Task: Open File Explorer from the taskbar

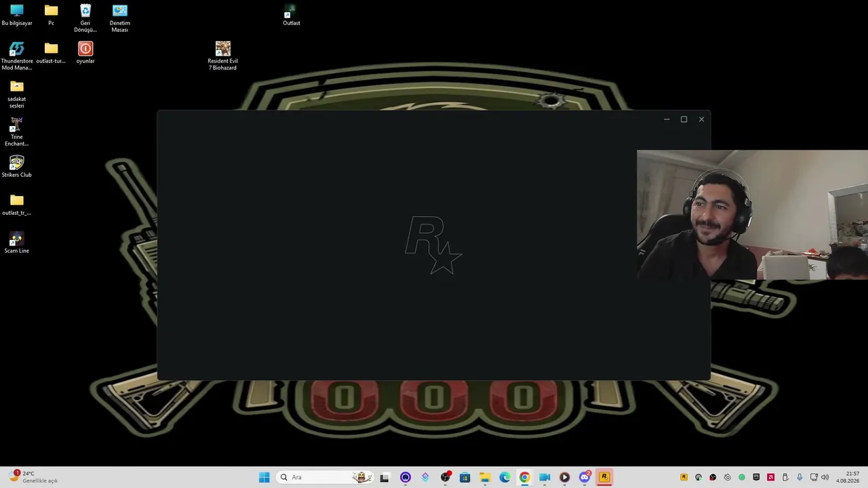Action: pyautogui.click(x=485, y=477)
